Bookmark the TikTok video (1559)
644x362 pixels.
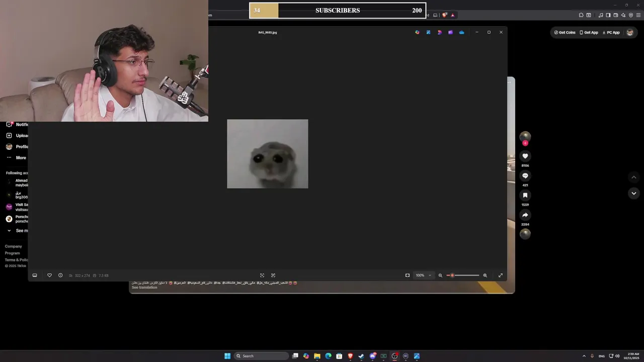click(x=525, y=195)
